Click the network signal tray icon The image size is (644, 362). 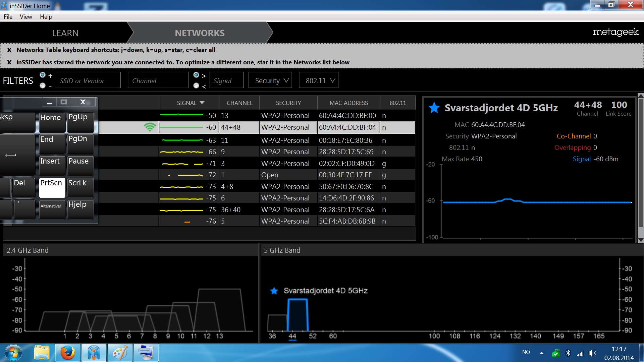580,353
